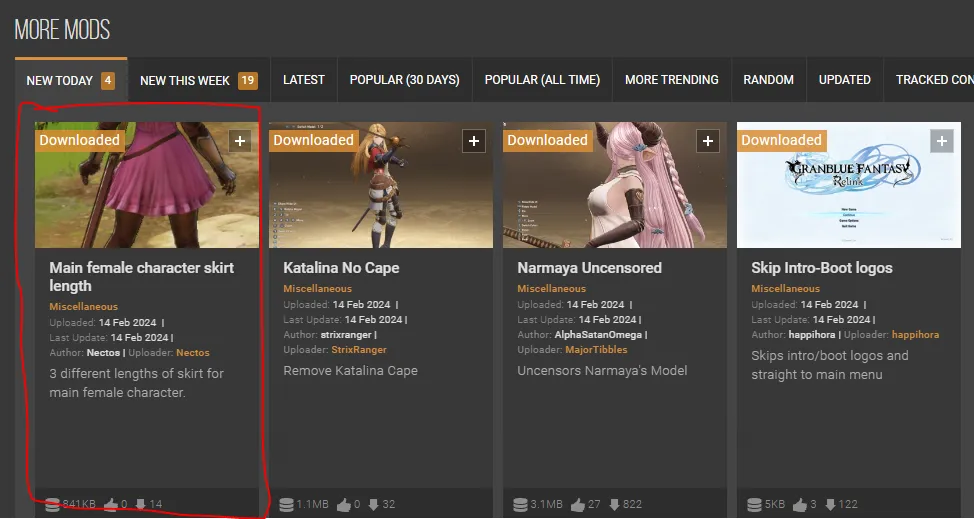
Task: Click file size icon on Narmaya Uncensored
Action: (521, 505)
